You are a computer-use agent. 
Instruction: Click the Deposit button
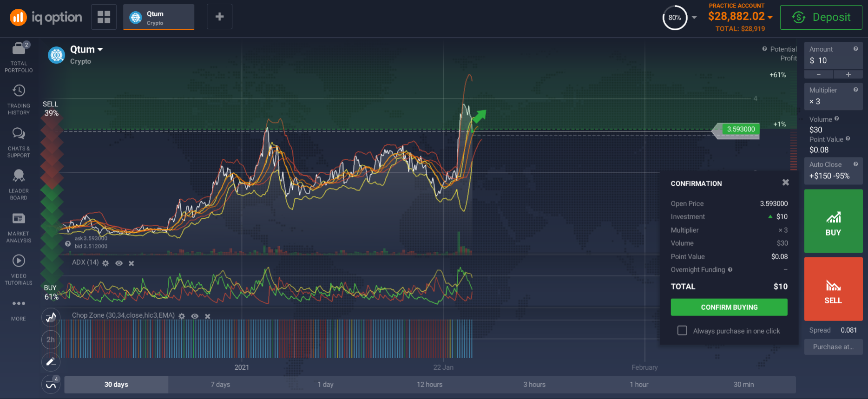click(x=821, y=17)
